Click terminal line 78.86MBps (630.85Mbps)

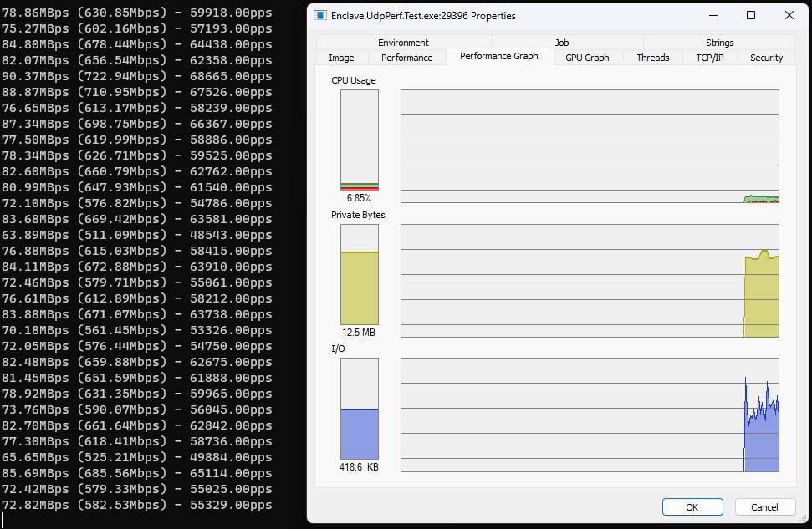click(x=136, y=13)
